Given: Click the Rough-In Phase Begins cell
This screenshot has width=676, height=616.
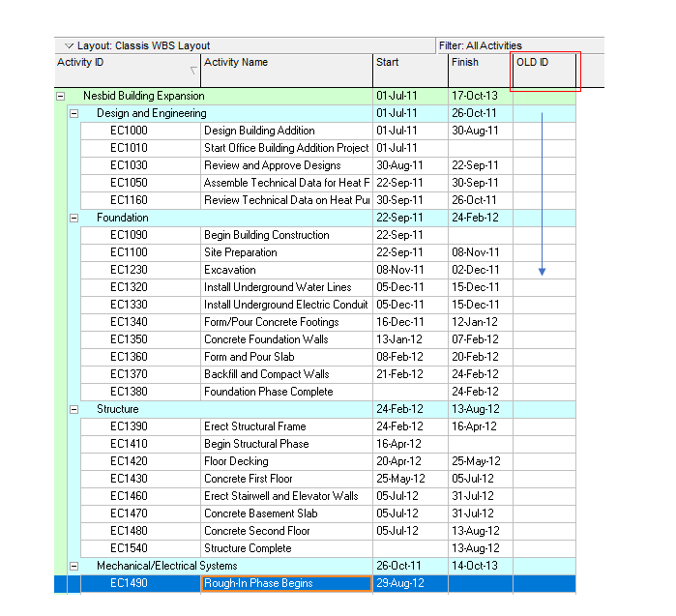Looking at the screenshot, I should [x=286, y=583].
